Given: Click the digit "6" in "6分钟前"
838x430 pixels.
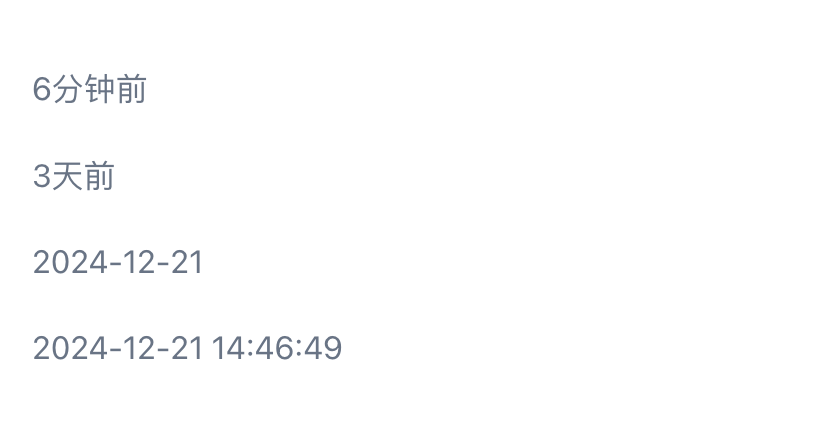Looking at the screenshot, I should (x=42, y=89).
